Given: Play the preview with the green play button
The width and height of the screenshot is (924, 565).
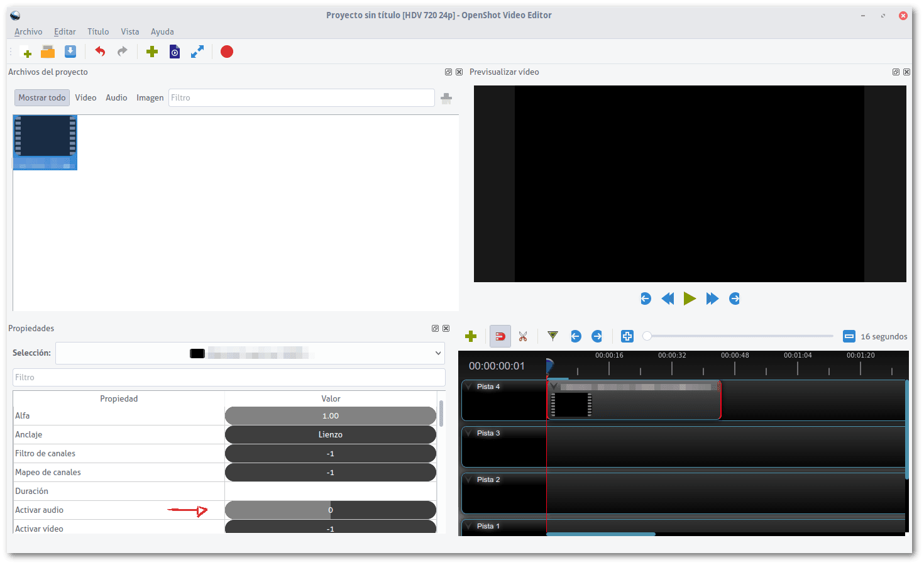Looking at the screenshot, I should coord(690,299).
